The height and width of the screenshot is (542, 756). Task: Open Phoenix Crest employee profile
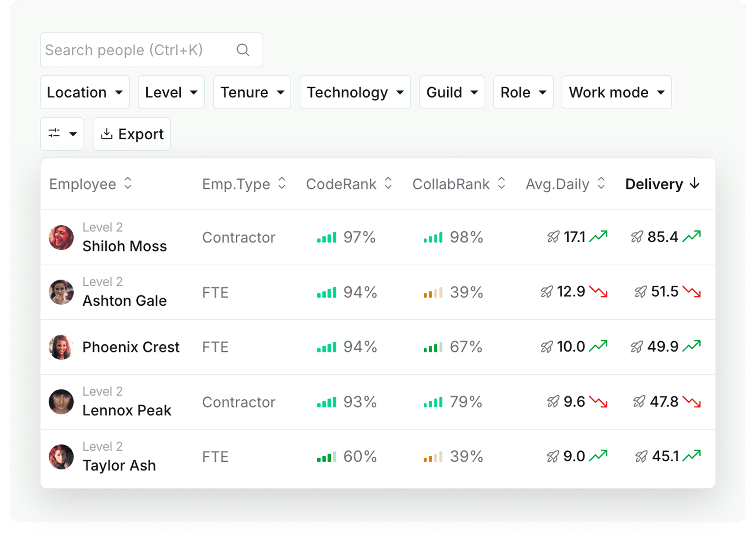131,347
